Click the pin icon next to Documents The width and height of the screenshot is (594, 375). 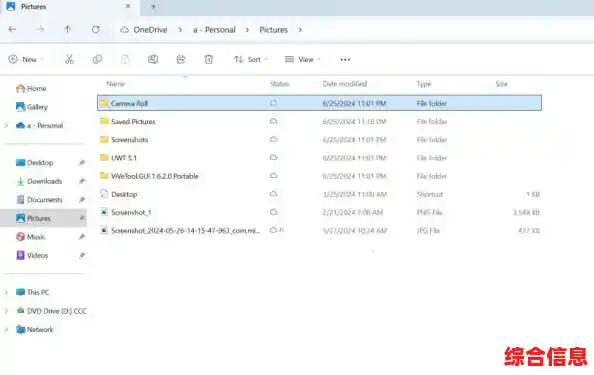(x=81, y=200)
